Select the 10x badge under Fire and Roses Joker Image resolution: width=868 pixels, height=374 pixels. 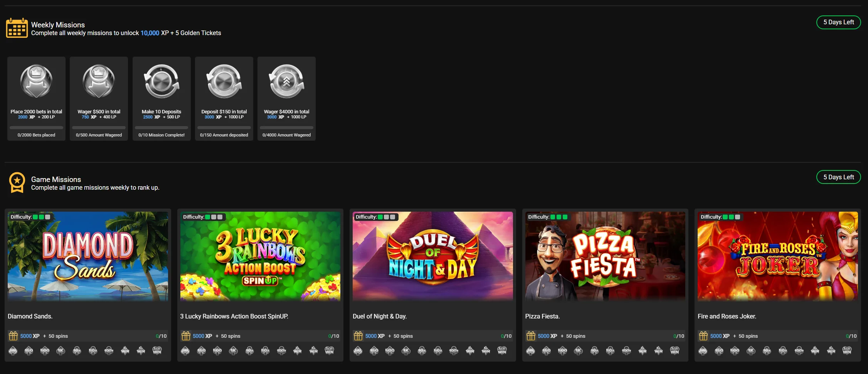coord(767,350)
